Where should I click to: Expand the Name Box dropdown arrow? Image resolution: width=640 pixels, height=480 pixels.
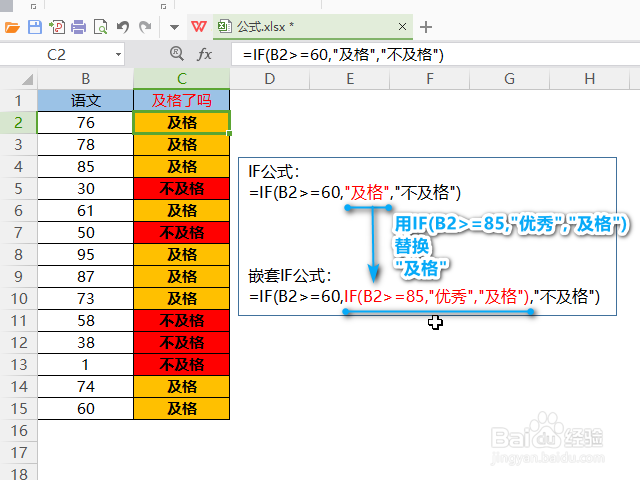(118, 54)
